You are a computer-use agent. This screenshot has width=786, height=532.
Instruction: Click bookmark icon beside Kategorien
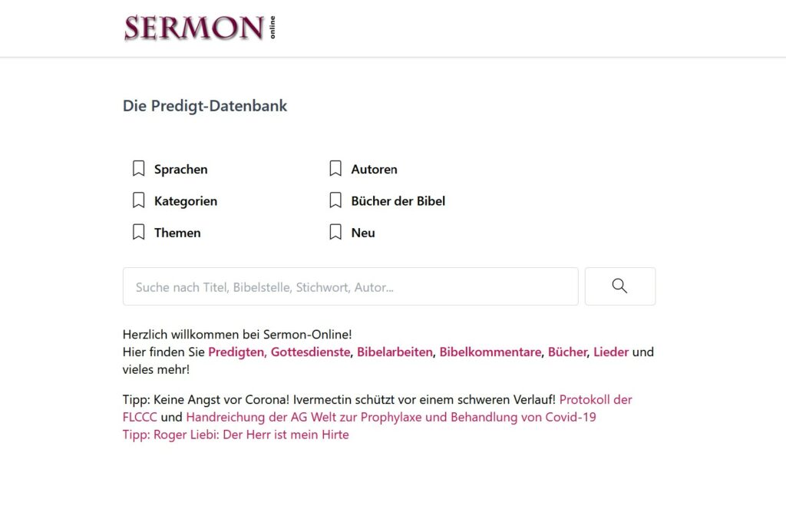pyautogui.click(x=139, y=200)
